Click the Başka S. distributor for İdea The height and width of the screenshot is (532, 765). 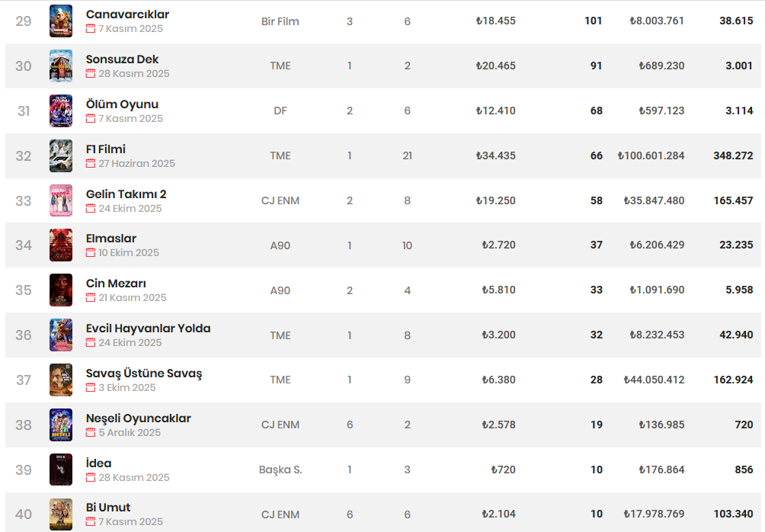[x=280, y=470]
